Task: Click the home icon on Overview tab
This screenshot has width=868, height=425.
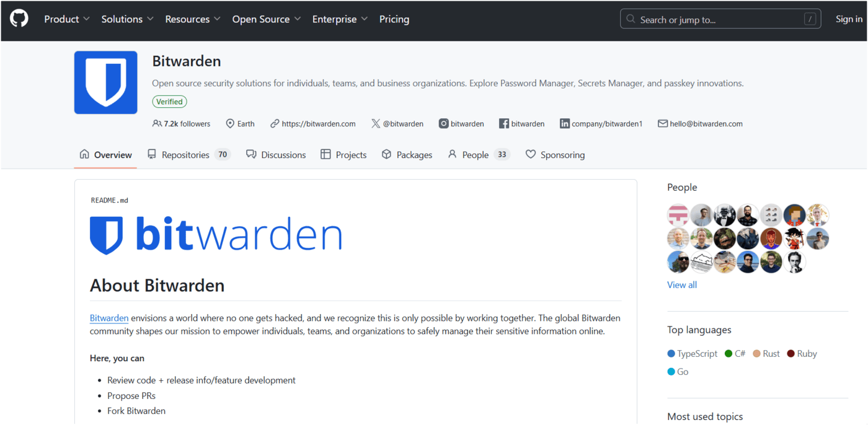Action: [84, 154]
